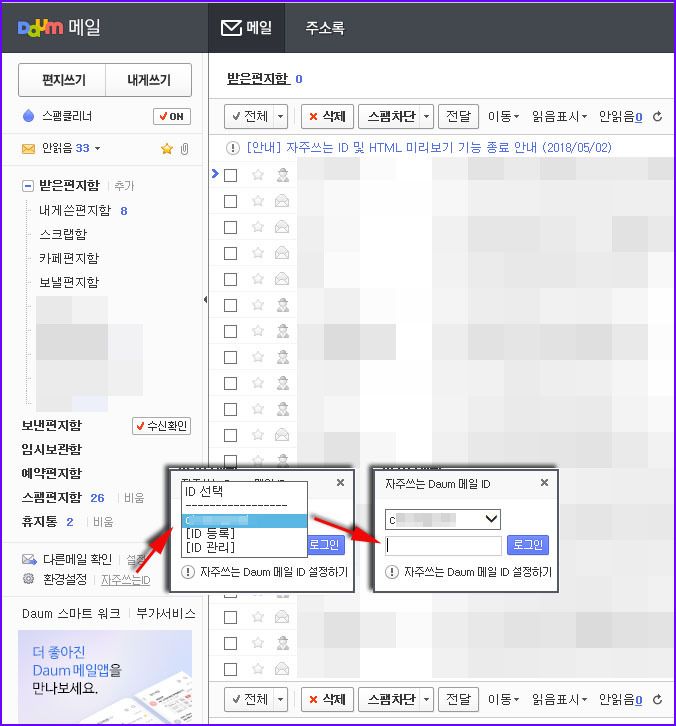Open the top 스팸차단 dropdown arrow

tap(426, 116)
